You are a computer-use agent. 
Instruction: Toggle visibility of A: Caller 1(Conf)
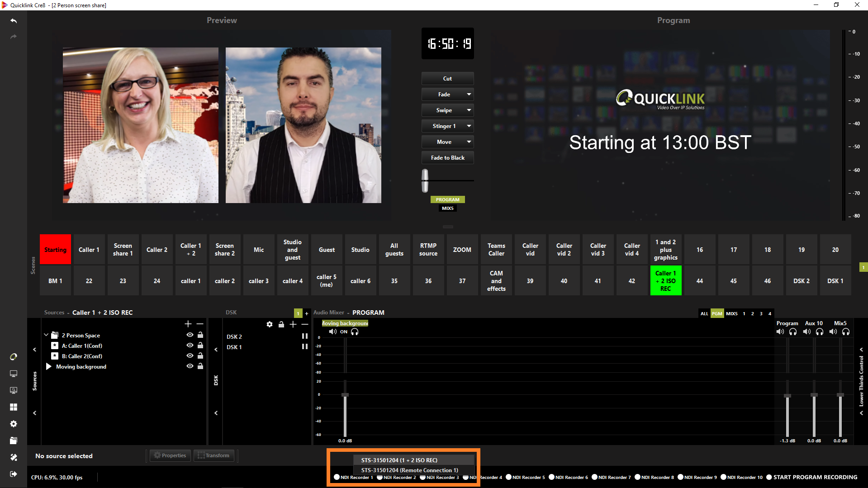click(x=190, y=346)
